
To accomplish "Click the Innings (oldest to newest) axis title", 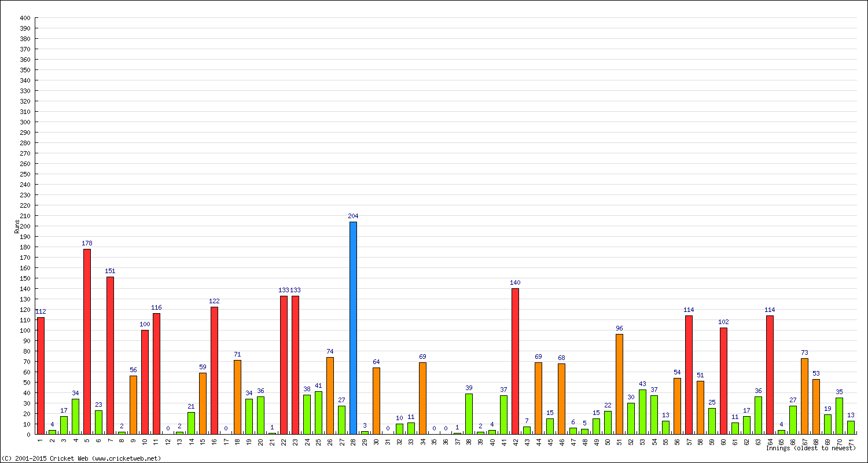I will tap(811, 448).
